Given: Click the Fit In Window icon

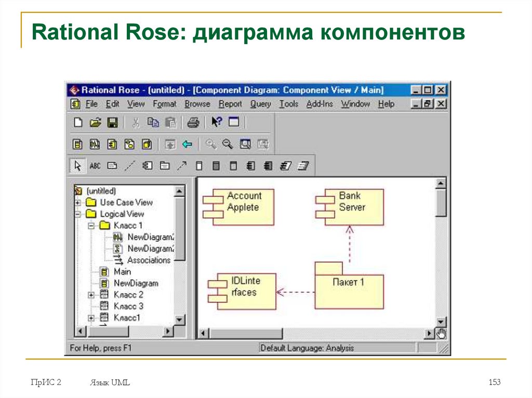Looking at the screenshot, I should click(x=245, y=144).
